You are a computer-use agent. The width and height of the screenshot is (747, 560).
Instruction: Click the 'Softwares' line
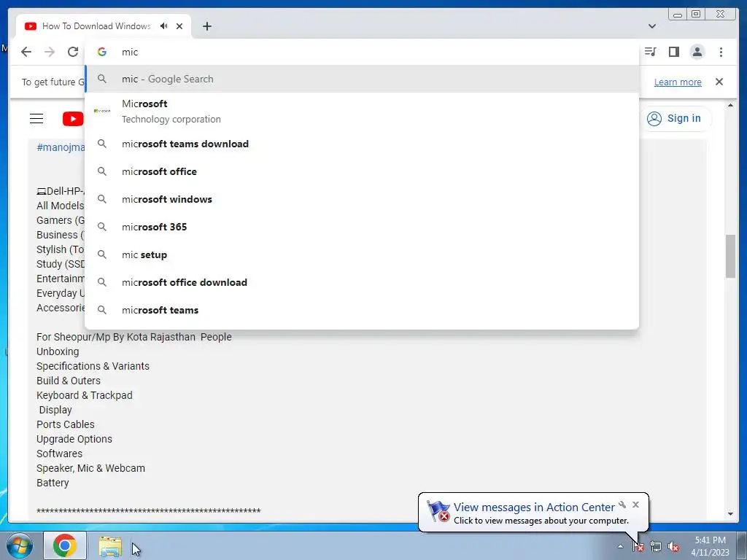(x=59, y=454)
